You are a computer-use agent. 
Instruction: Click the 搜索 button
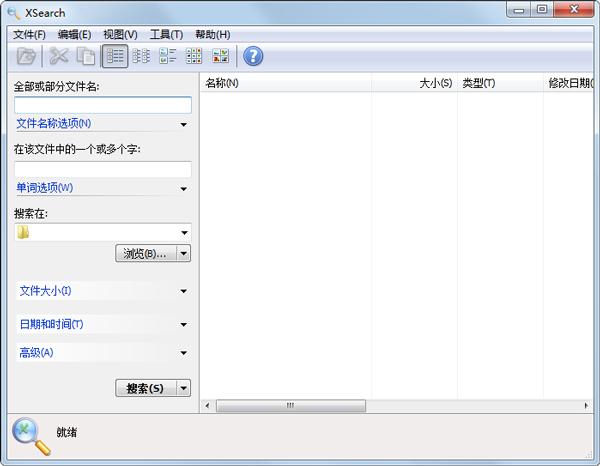[x=145, y=388]
